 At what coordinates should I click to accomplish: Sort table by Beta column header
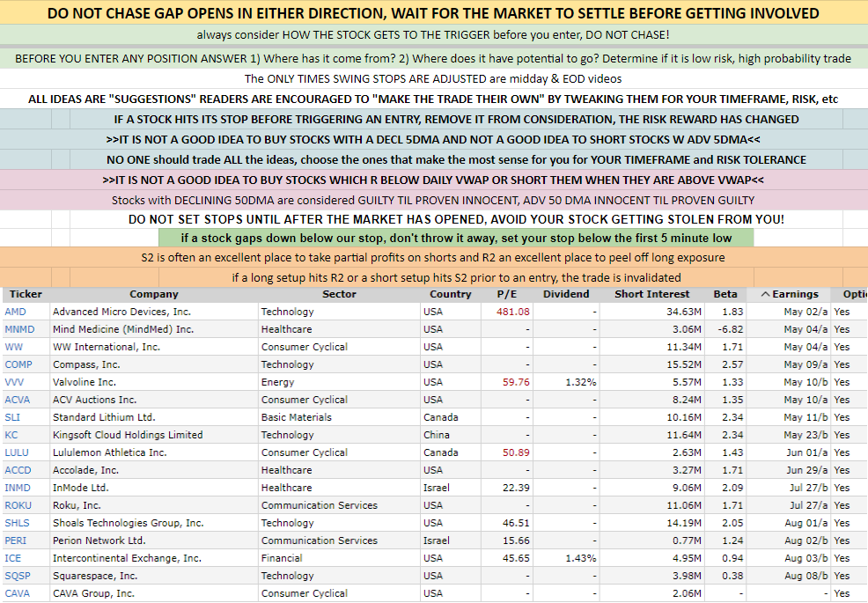[725, 295]
